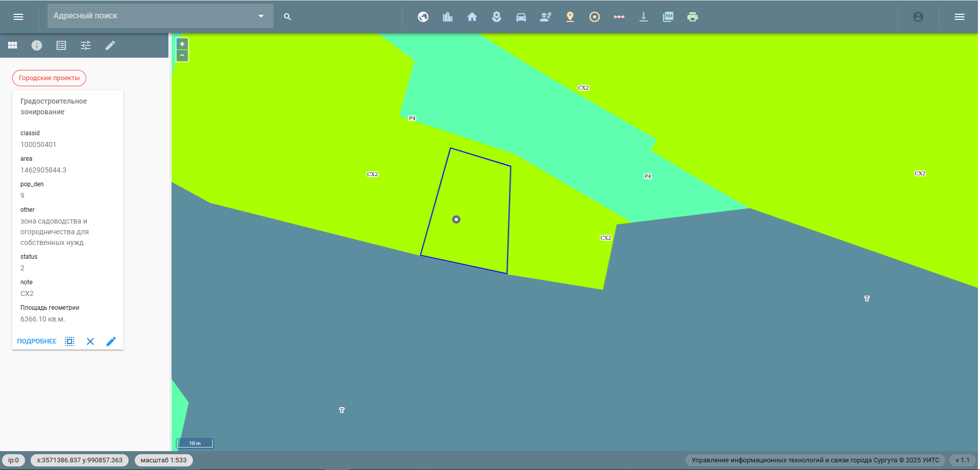The height and width of the screenshot is (470, 980).
Task: Expand the Адресный поиск dropdown arrow
Action: tap(261, 16)
